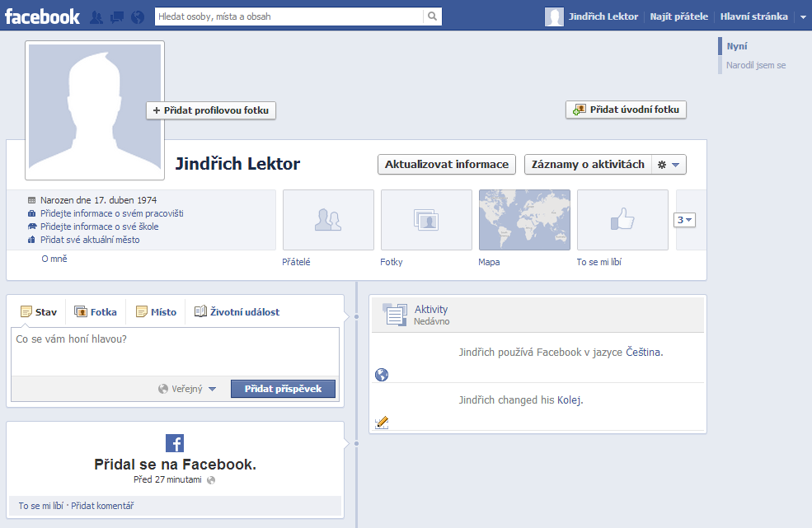Go to Hlavní stránka
Screen dimensions: 812x528
click(x=754, y=16)
